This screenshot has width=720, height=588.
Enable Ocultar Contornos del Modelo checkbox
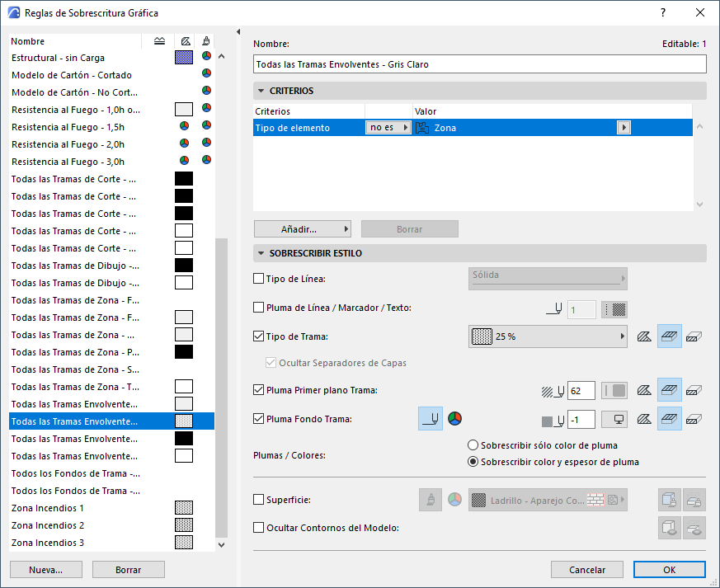pyautogui.click(x=258, y=528)
